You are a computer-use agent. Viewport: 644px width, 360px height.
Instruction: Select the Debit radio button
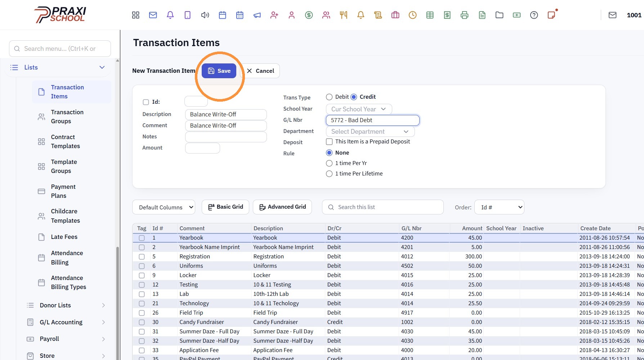[x=329, y=97]
